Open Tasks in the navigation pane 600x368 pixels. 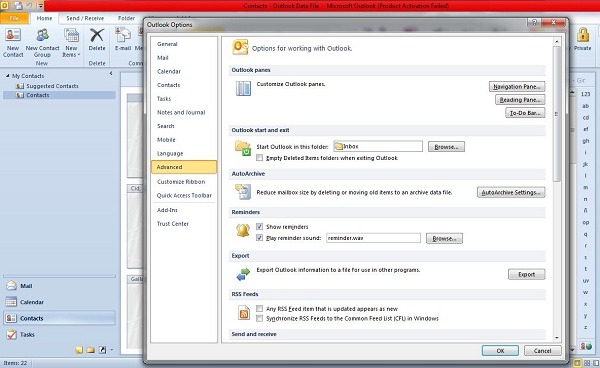pyautogui.click(x=59, y=334)
